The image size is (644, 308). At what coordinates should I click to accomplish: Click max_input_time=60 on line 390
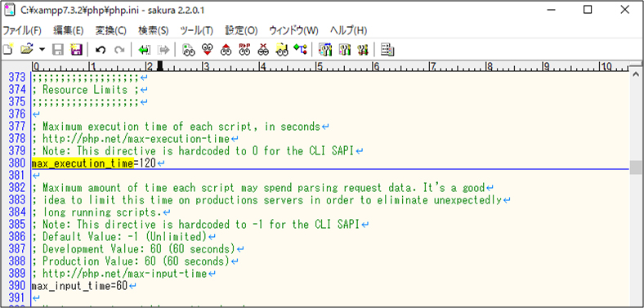coord(79,286)
